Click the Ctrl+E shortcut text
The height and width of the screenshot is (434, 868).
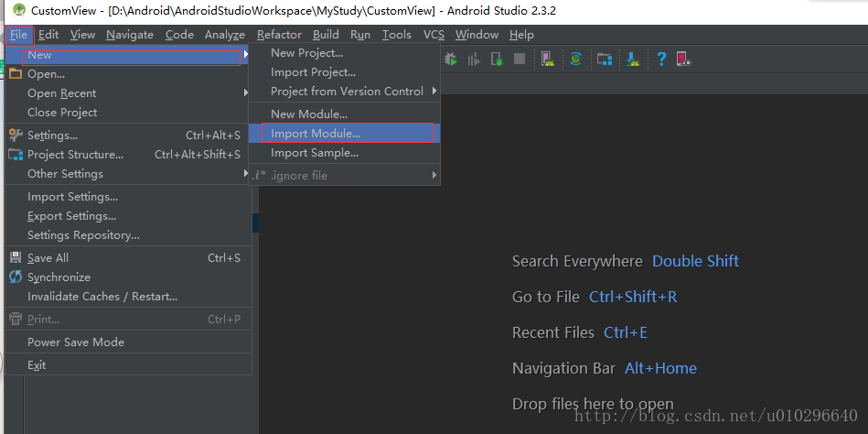click(x=626, y=332)
